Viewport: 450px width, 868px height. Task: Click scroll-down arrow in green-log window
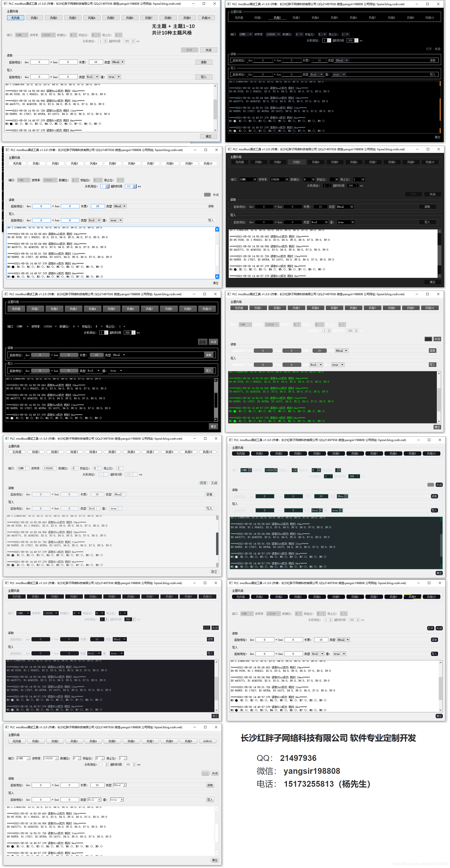click(x=439, y=421)
